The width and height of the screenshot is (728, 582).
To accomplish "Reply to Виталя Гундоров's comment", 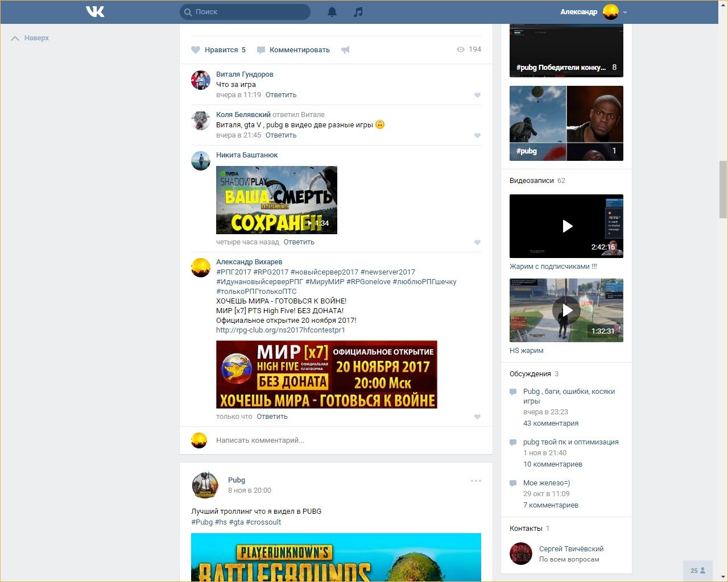I will point(281,95).
